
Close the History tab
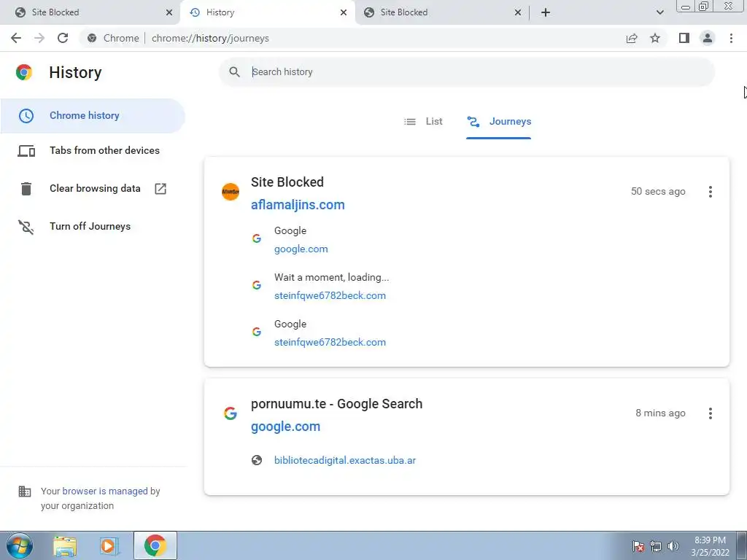344,12
